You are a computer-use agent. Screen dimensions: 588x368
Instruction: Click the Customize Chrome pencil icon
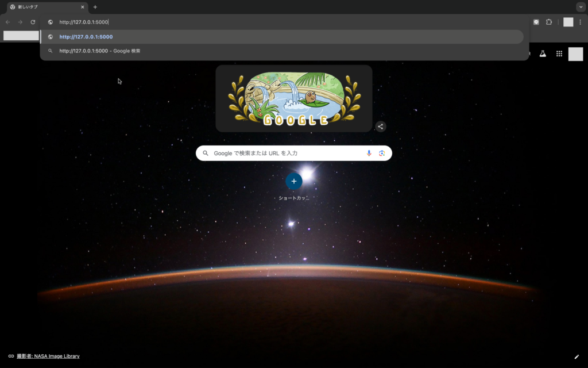tap(577, 356)
